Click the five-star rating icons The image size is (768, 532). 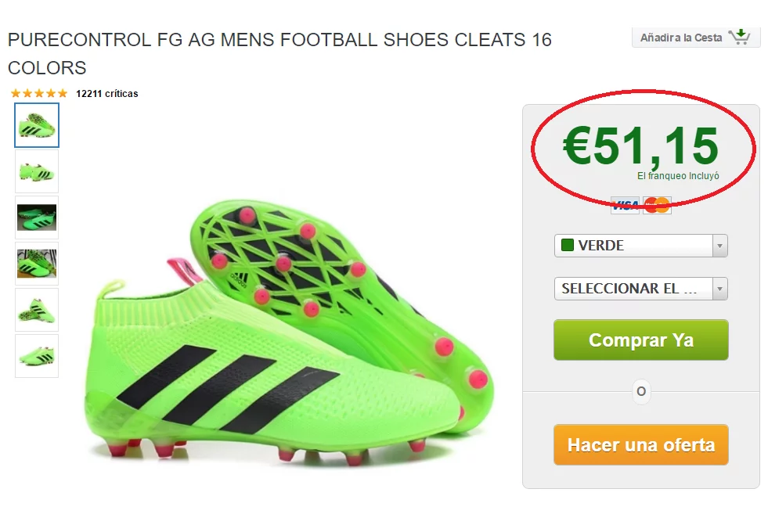(39, 94)
